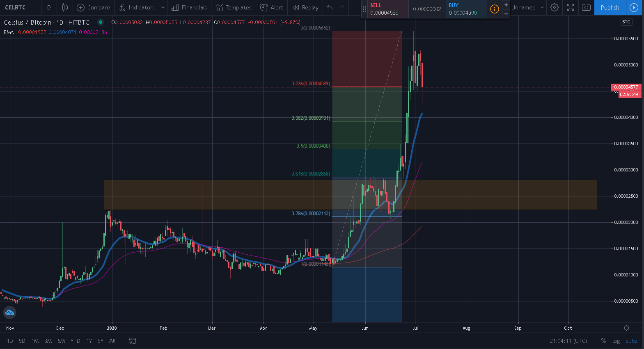Select the 6M time range

[x=61, y=341]
